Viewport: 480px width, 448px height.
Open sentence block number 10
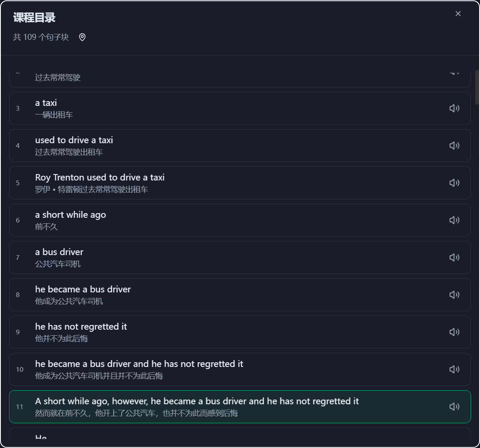tap(214, 370)
